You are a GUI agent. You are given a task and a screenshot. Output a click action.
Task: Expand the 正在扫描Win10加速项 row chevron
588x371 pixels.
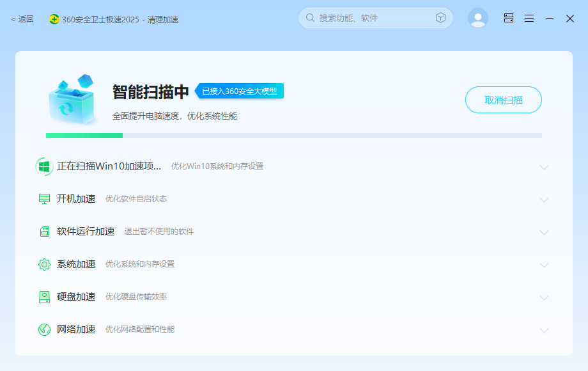(544, 168)
